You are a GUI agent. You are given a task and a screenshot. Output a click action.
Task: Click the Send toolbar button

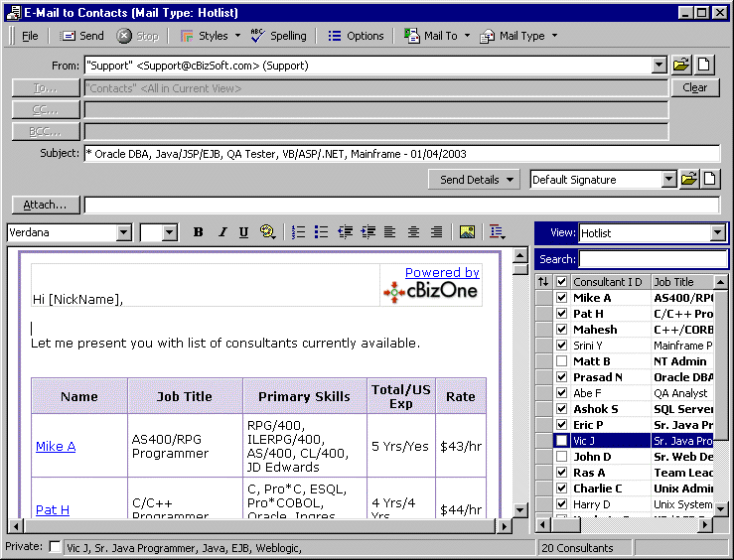[x=81, y=36]
